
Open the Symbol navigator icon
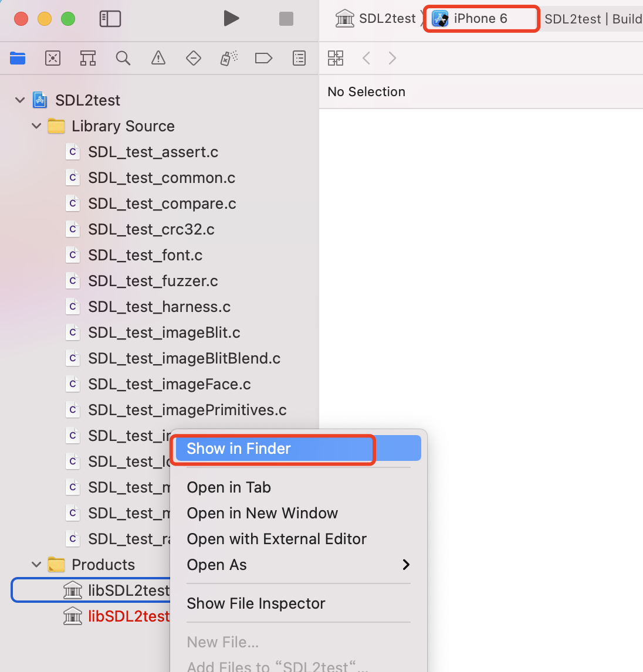88,58
